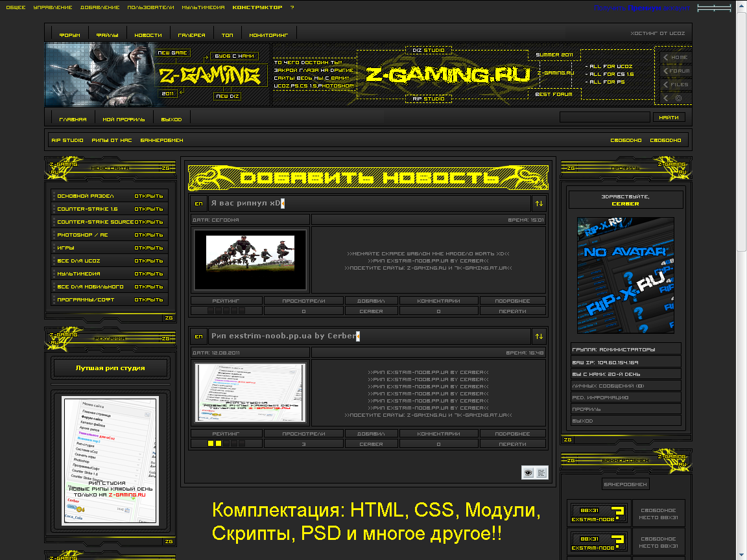
Task: Open the '?' help menu in admin bar
Action: click(292, 7)
